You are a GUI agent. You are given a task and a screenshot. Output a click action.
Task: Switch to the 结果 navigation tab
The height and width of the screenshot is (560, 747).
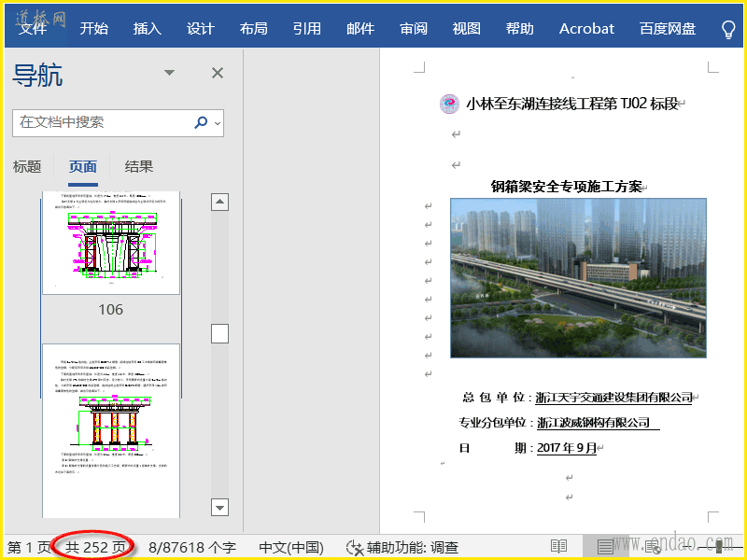tap(139, 167)
